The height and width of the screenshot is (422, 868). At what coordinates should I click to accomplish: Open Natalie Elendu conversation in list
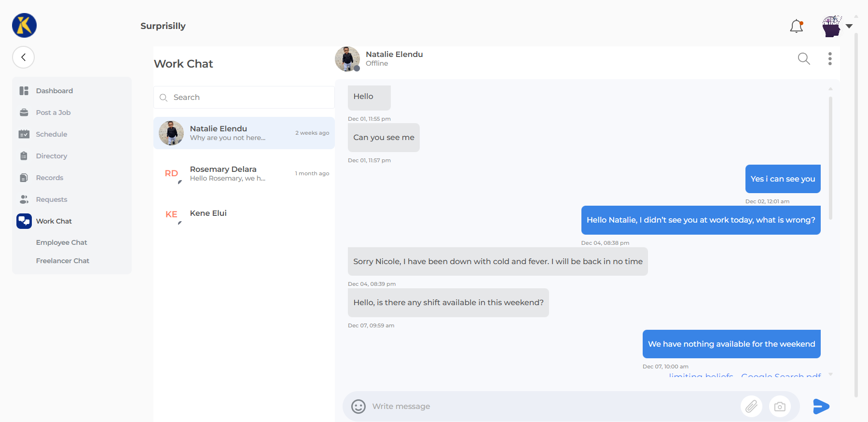click(244, 133)
